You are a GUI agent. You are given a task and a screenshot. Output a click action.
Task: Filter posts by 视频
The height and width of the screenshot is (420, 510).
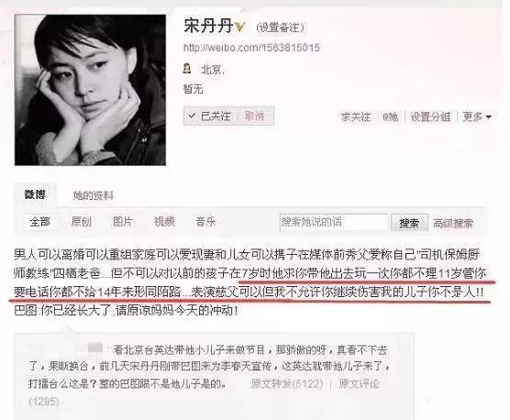[164, 222]
